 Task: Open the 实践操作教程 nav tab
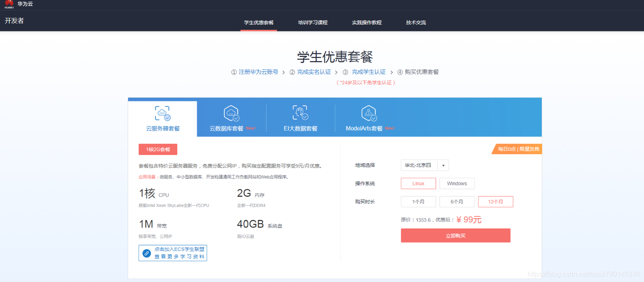367,22
